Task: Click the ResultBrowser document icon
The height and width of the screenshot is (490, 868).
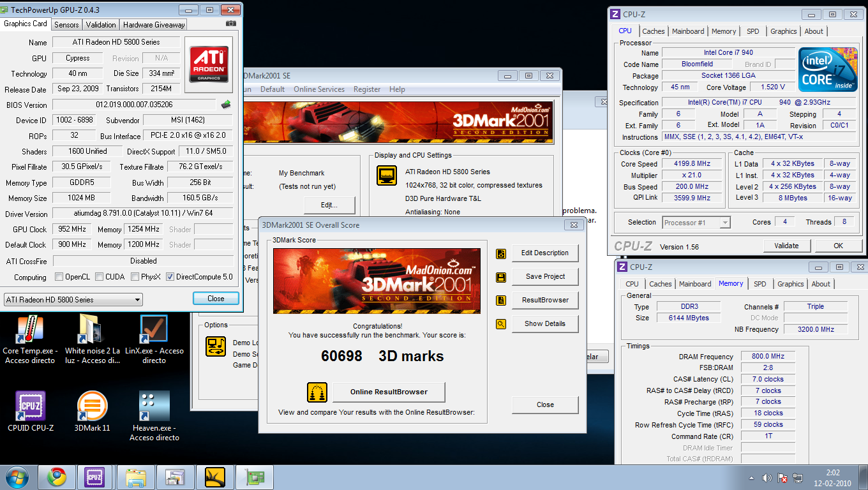Action: (501, 301)
